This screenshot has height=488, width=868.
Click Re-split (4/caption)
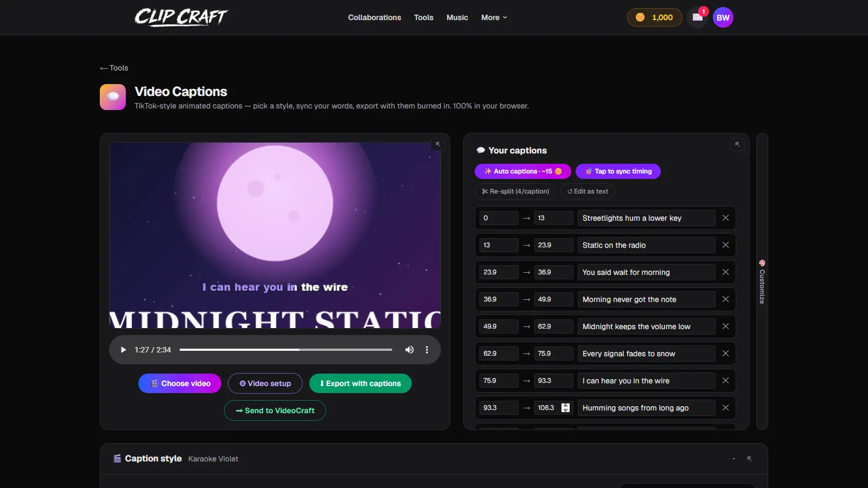coord(515,191)
